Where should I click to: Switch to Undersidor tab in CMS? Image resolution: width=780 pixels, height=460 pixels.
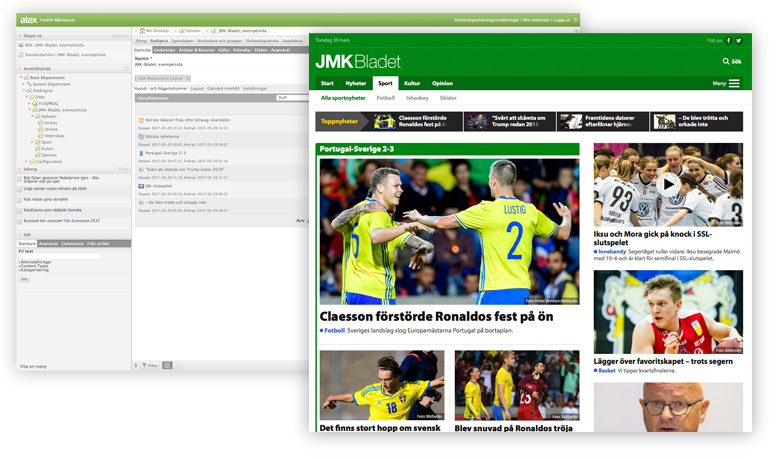[165, 50]
